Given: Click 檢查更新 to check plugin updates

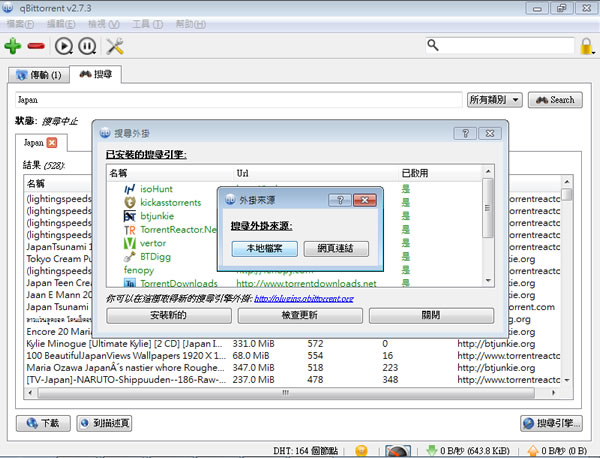Looking at the screenshot, I should coord(300,316).
